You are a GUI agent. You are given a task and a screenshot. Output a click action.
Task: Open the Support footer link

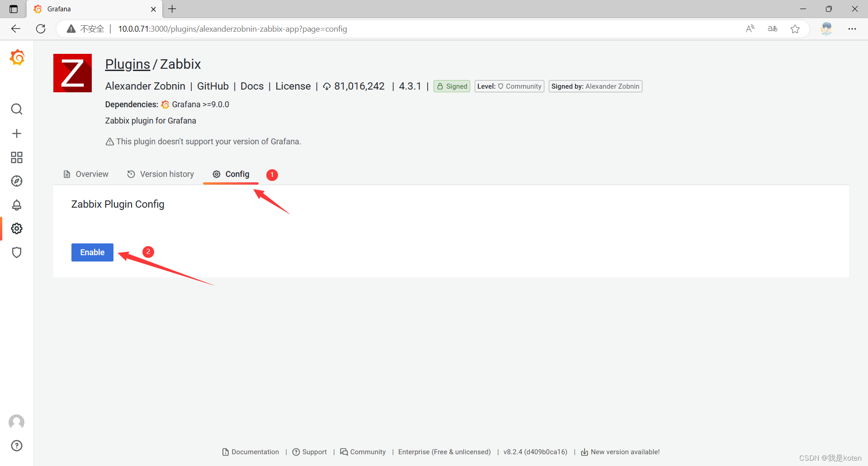tap(310, 452)
